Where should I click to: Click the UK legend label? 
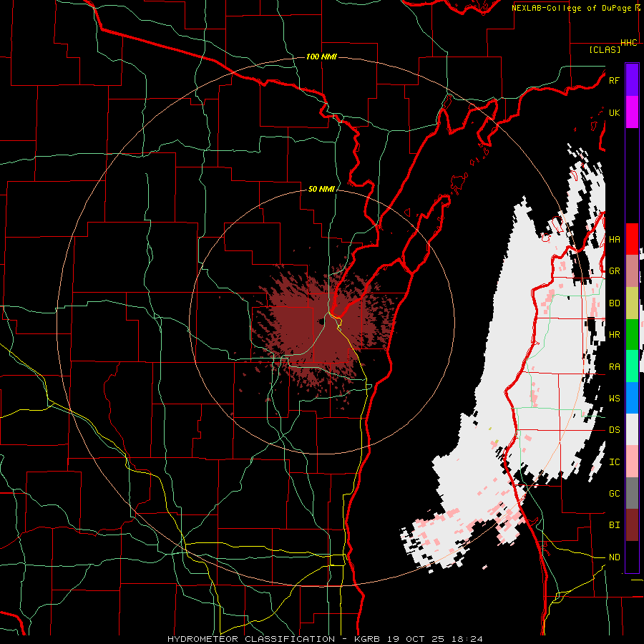tap(614, 112)
